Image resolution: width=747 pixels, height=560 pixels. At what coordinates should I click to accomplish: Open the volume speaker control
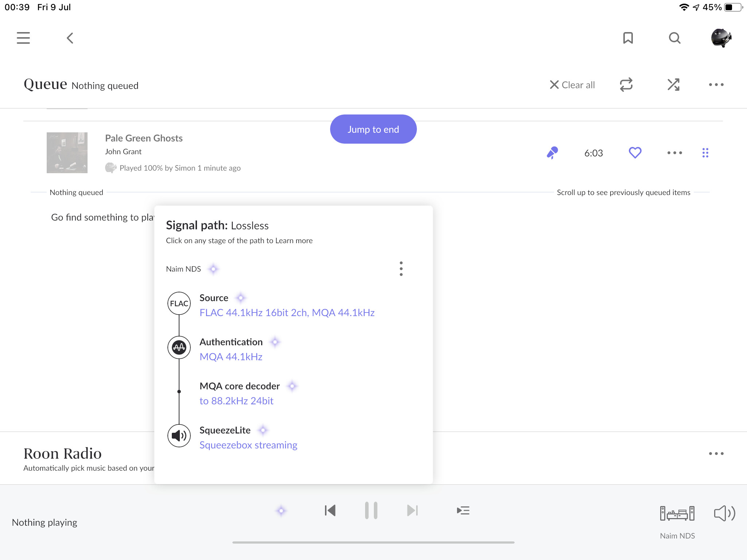tap(724, 513)
